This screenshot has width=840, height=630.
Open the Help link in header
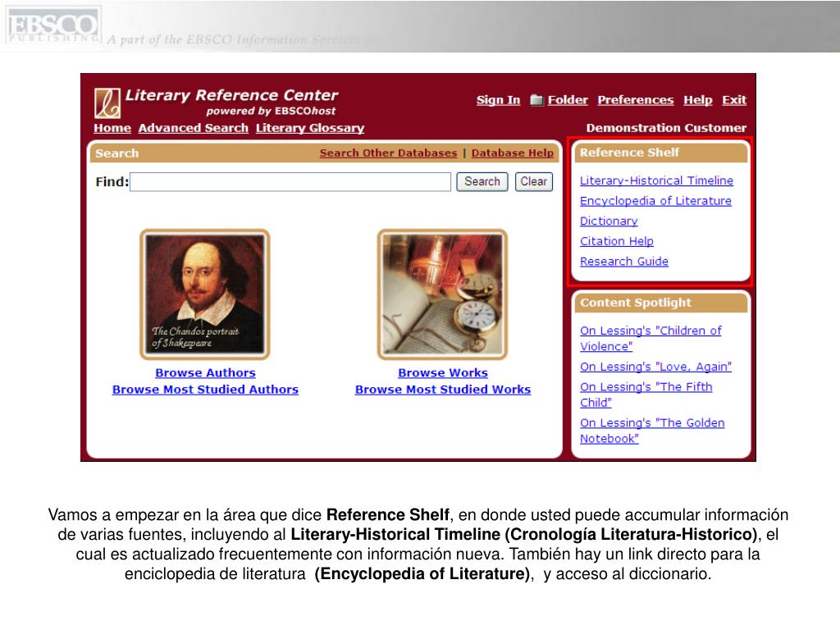pos(697,99)
